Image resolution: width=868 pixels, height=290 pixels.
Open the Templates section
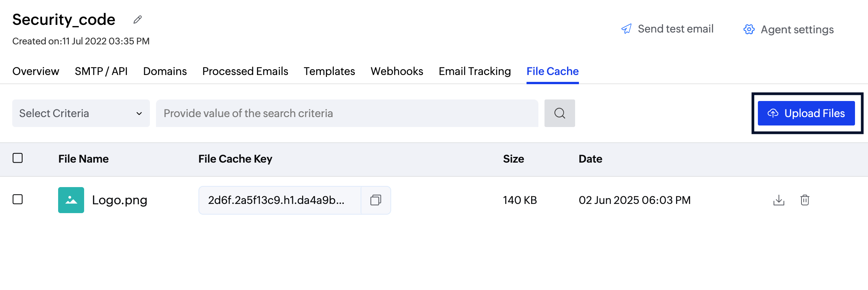(329, 71)
